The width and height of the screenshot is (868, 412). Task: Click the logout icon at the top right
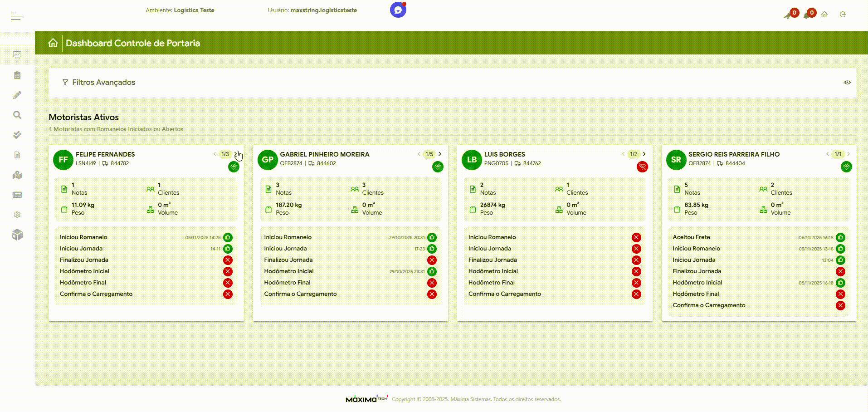[x=843, y=15]
